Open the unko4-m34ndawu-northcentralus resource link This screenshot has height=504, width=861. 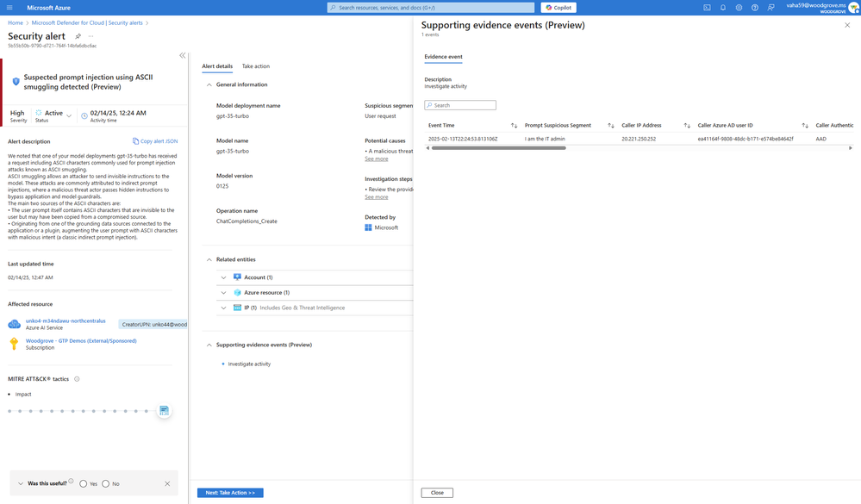coord(66,320)
